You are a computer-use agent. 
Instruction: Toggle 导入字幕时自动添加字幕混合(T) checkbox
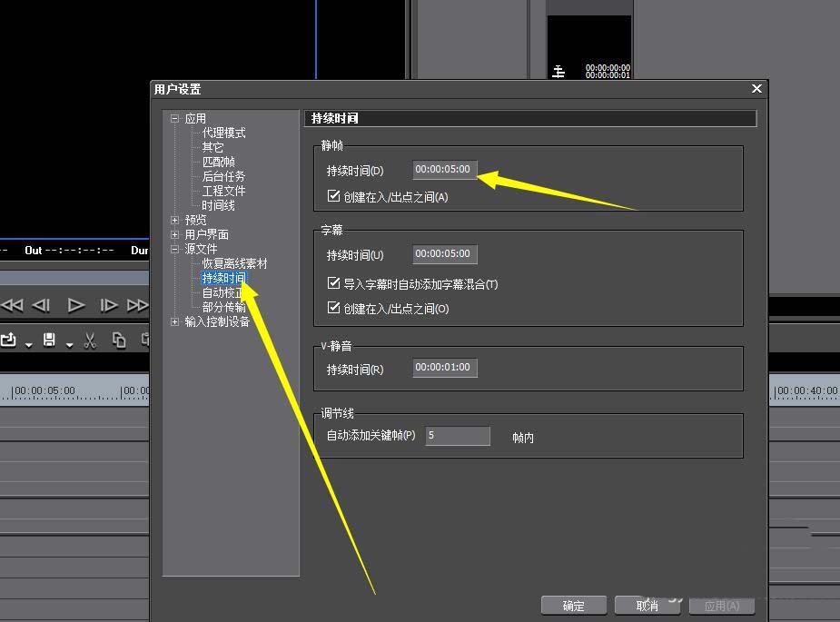coord(334,283)
